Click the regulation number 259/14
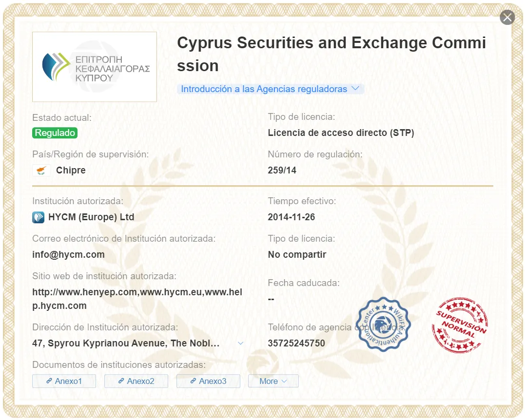Screen dimensions: 525x420 tap(282, 171)
